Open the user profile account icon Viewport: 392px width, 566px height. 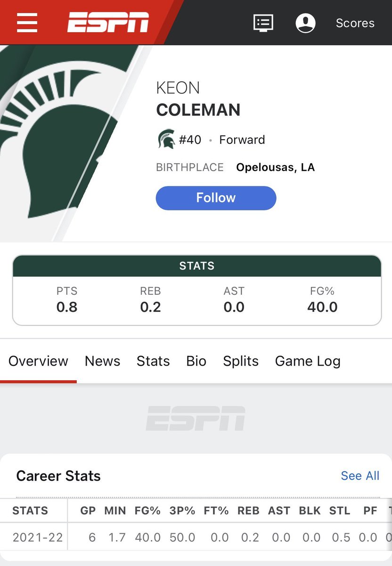click(x=305, y=23)
